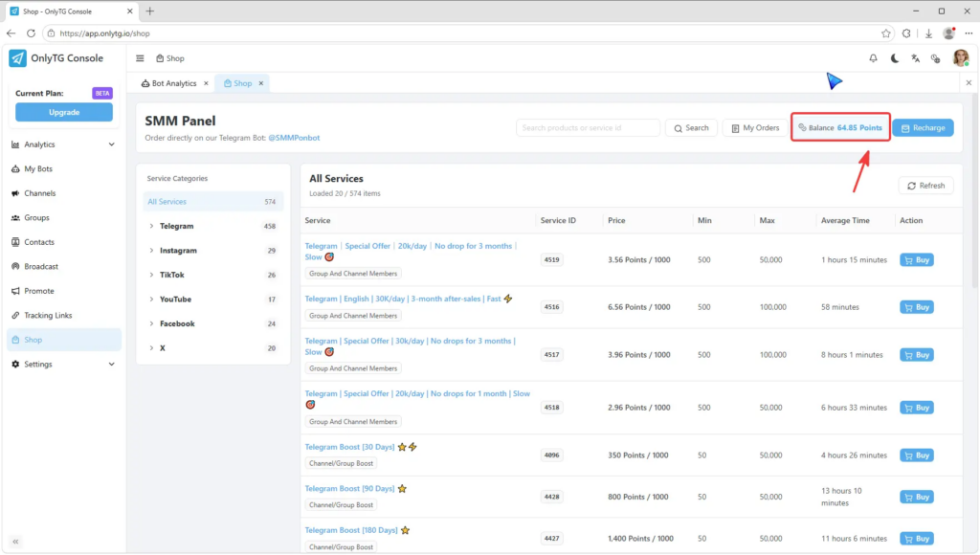
Task: Click the Upgrade plan button
Action: click(x=64, y=113)
